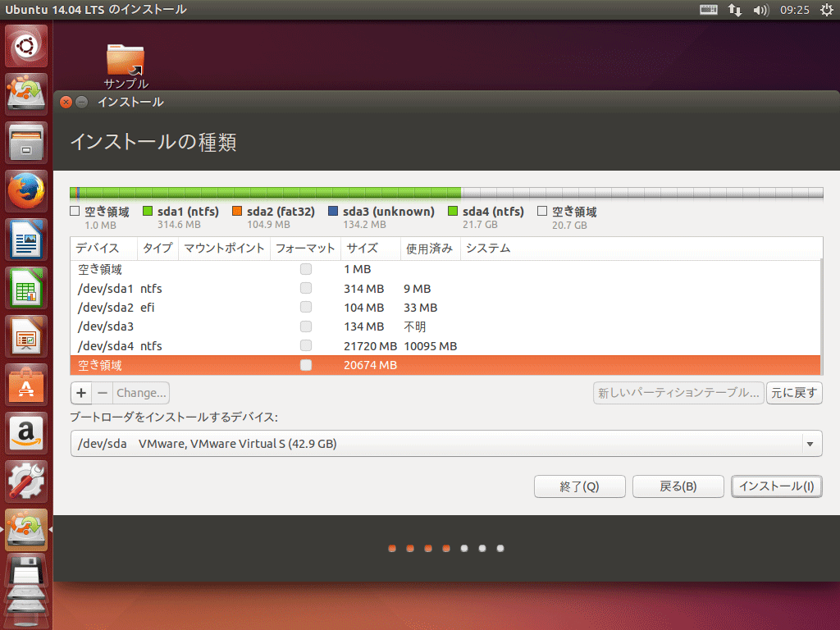
Task: Click the sda4 (ntfs) green legend swatch
Action: point(453,211)
